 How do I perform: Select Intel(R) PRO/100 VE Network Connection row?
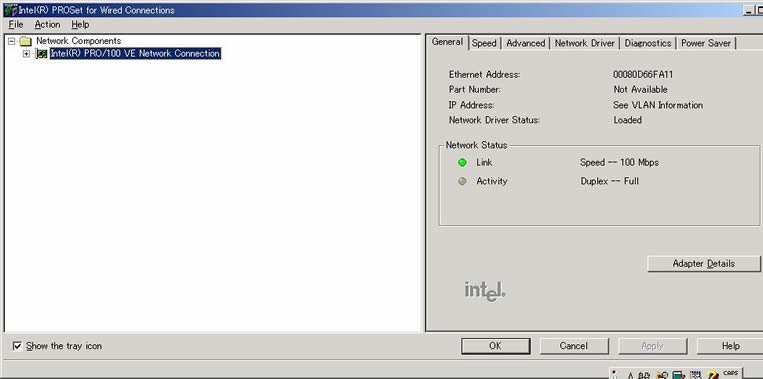coord(135,54)
